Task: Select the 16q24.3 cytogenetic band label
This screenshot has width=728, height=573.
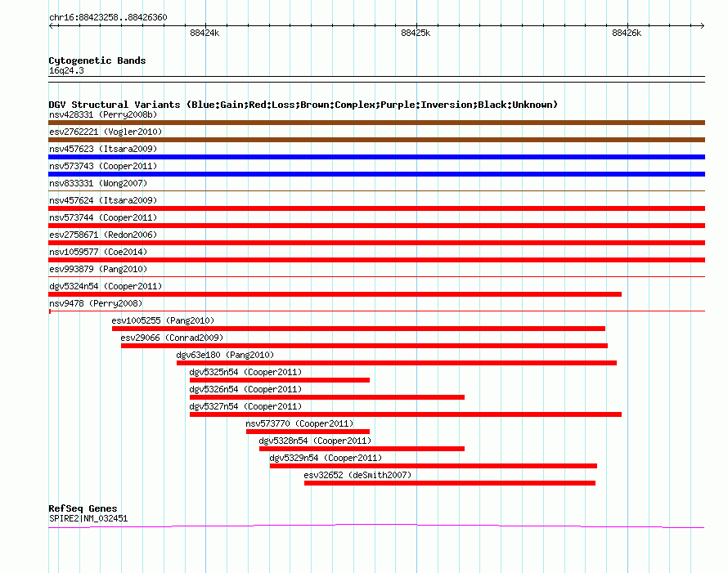Action: click(66, 70)
